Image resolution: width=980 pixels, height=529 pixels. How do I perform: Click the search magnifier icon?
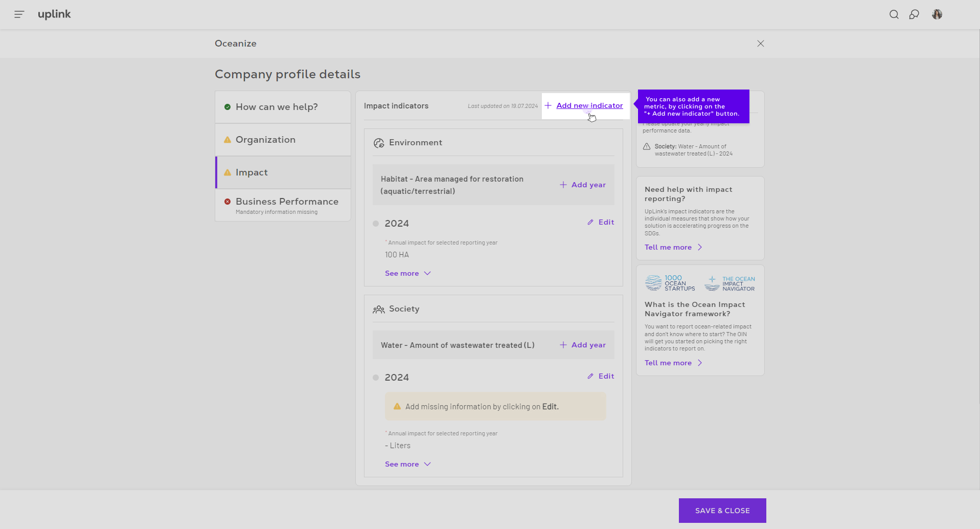(894, 14)
